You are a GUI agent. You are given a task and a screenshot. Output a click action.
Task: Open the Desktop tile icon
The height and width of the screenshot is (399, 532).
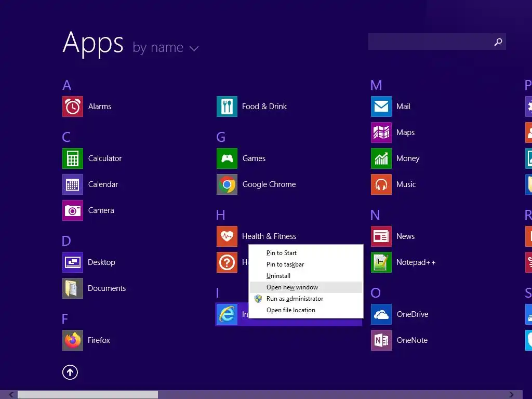point(73,262)
